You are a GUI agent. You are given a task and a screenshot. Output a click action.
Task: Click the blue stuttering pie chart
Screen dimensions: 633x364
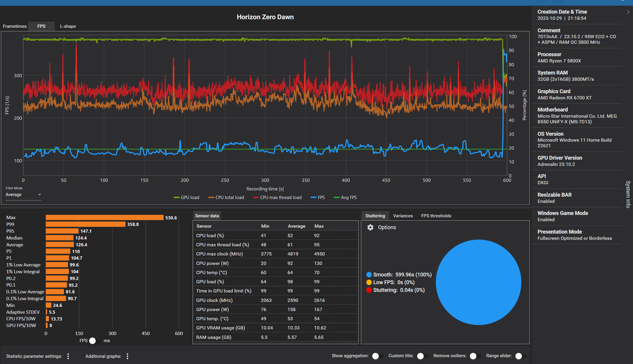pos(478,282)
